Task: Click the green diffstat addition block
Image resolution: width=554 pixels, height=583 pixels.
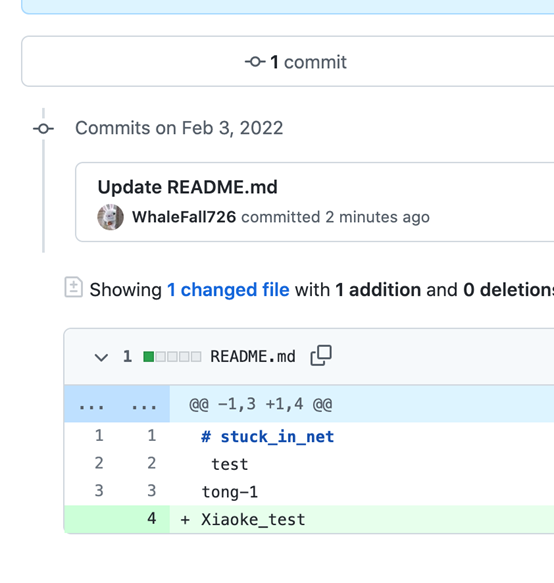Action: click(149, 357)
